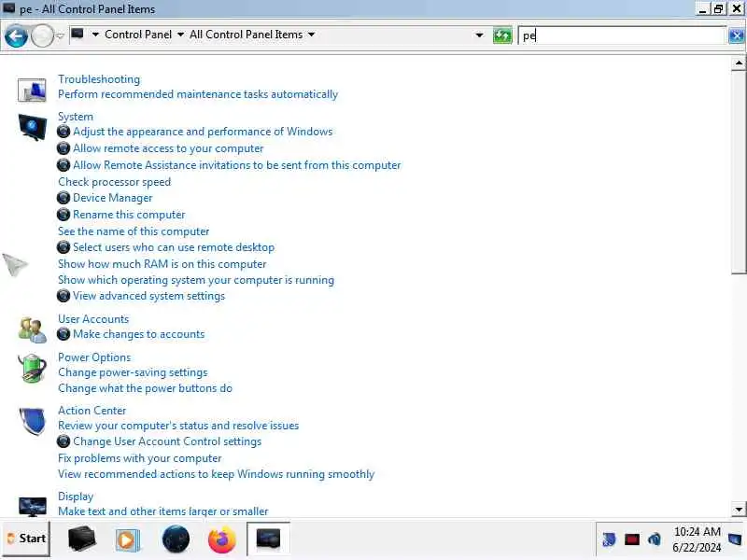Click the shield icon beside Make changes to accounts

(63, 334)
